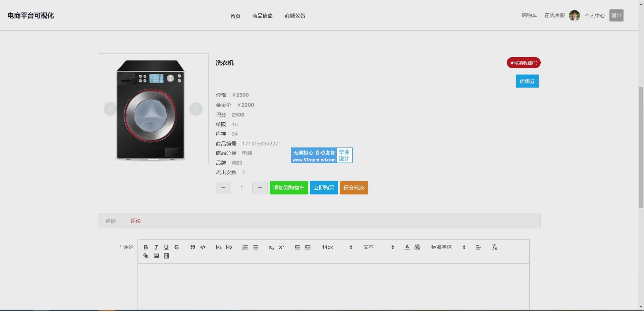Image resolution: width=644 pixels, height=311 pixels.
Task: Click the 洗衣机 product title
Action: click(225, 63)
